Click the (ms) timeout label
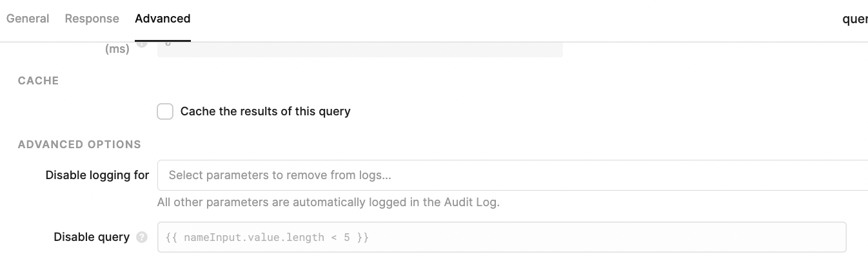The width and height of the screenshot is (868, 259). coord(117,49)
